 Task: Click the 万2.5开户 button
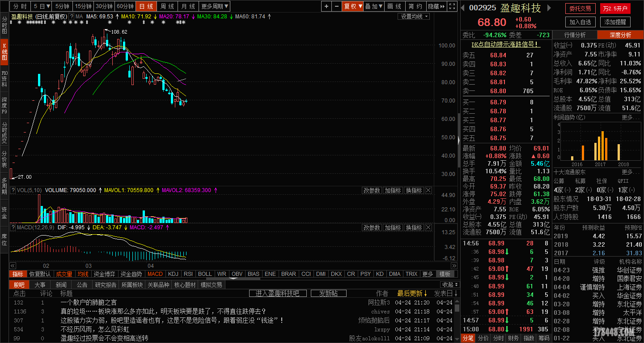click(615, 9)
